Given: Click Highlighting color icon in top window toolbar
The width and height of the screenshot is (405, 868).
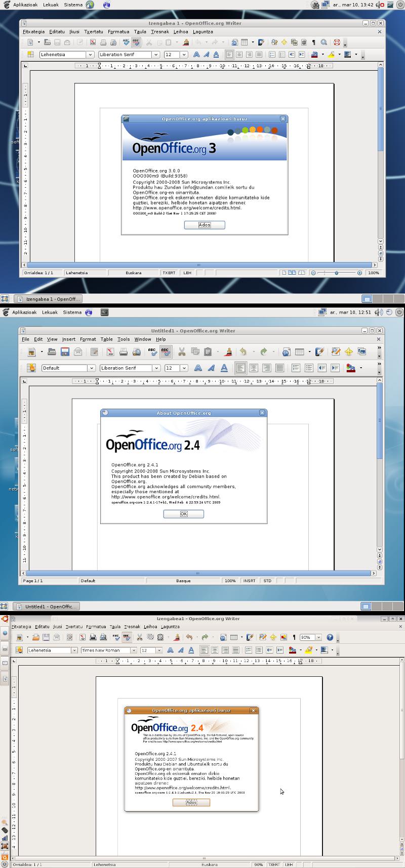Looking at the screenshot, I should coord(331,55).
